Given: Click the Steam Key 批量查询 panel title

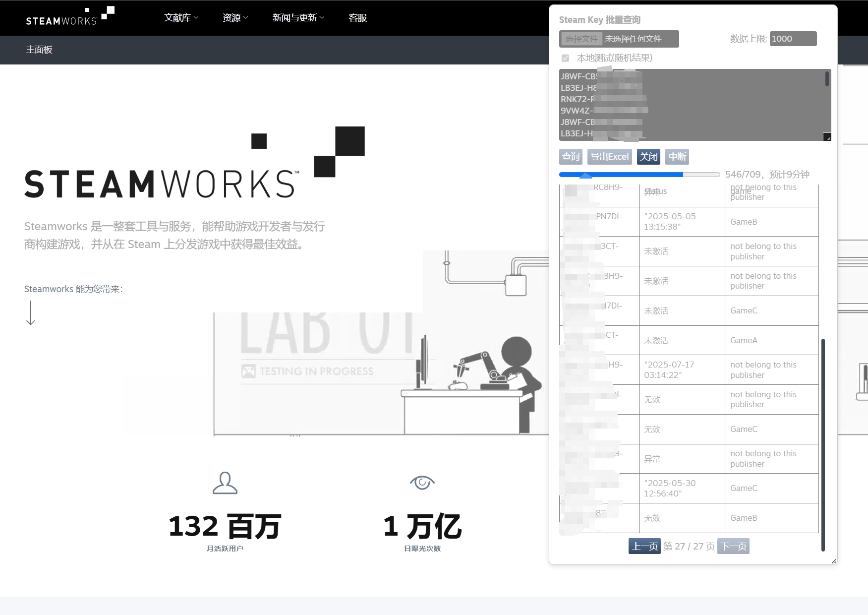Looking at the screenshot, I should point(600,20).
